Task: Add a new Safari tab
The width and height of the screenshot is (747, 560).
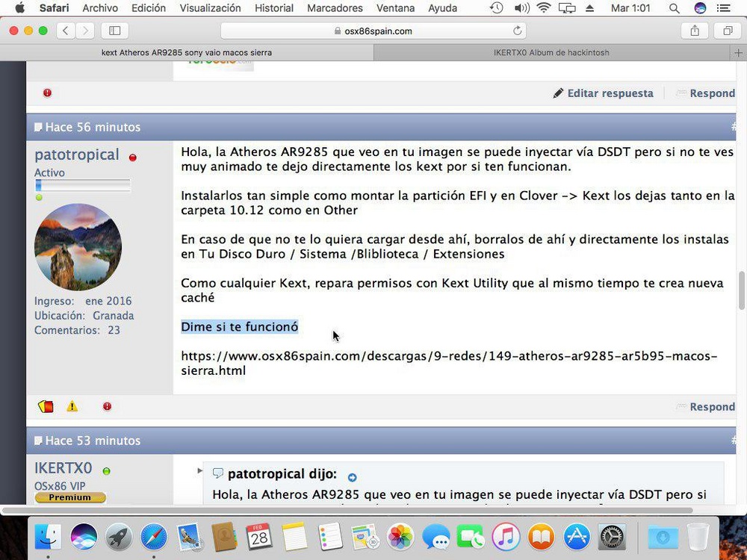Action: click(x=739, y=52)
